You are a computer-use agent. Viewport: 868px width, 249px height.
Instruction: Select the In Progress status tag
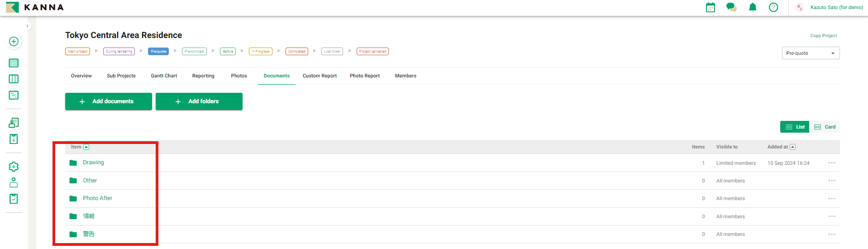260,52
